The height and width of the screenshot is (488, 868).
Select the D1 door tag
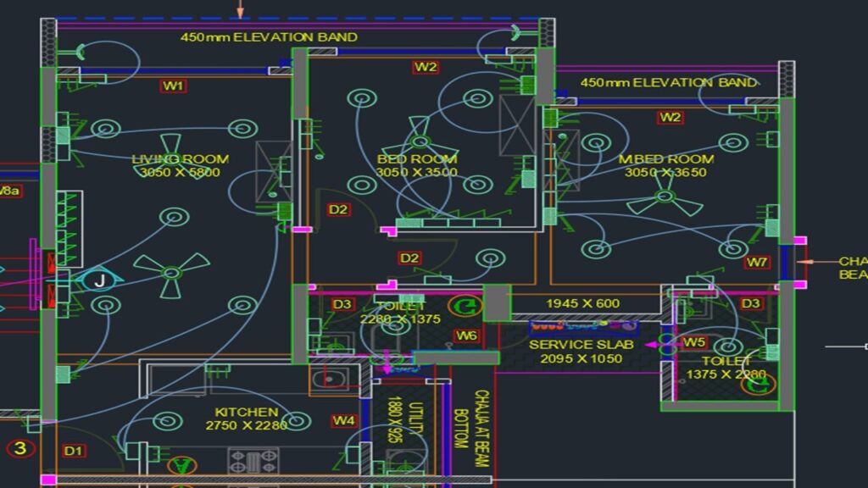pyautogui.click(x=74, y=451)
